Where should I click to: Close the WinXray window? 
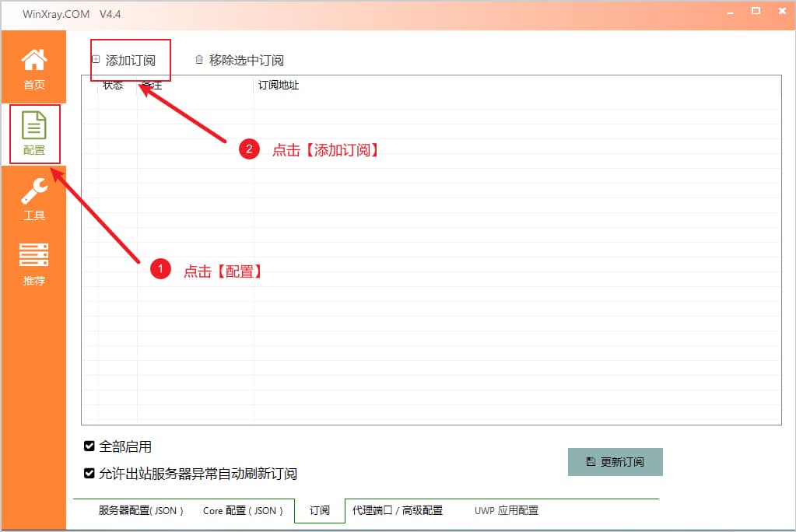[779, 12]
